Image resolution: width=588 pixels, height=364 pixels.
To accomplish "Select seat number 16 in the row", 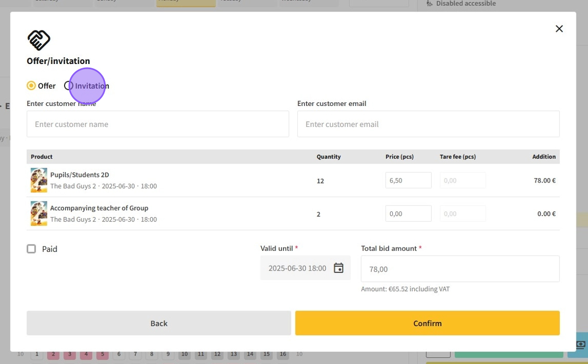I will point(283,355).
